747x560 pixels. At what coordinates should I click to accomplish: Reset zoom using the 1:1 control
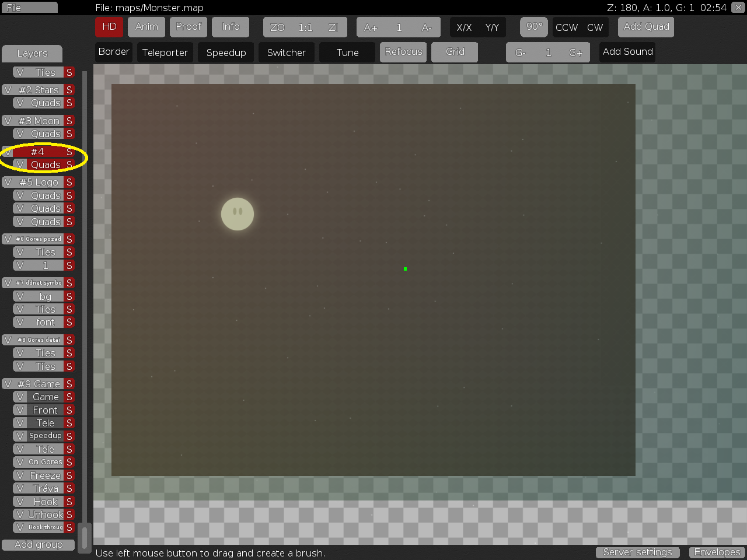[304, 27]
